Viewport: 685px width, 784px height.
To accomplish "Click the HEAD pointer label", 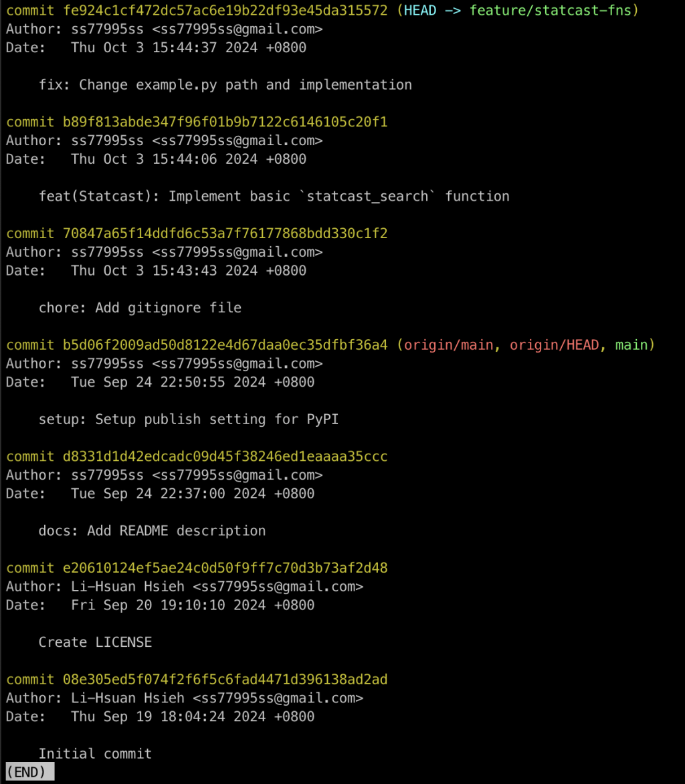I will click(x=420, y=11).
